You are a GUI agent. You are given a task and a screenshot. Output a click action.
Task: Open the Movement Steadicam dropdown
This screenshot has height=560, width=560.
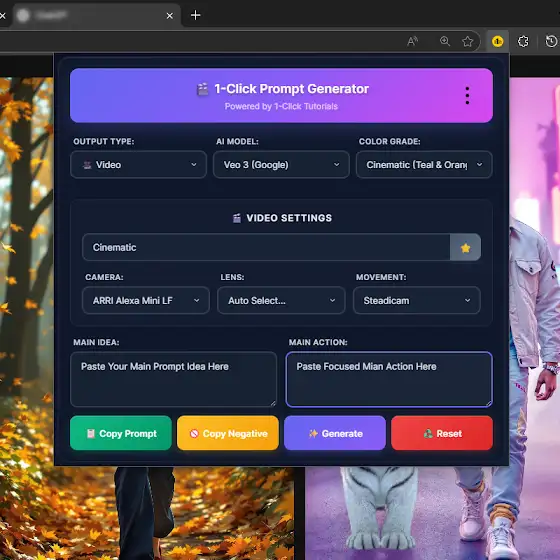[x=416, y=300]
